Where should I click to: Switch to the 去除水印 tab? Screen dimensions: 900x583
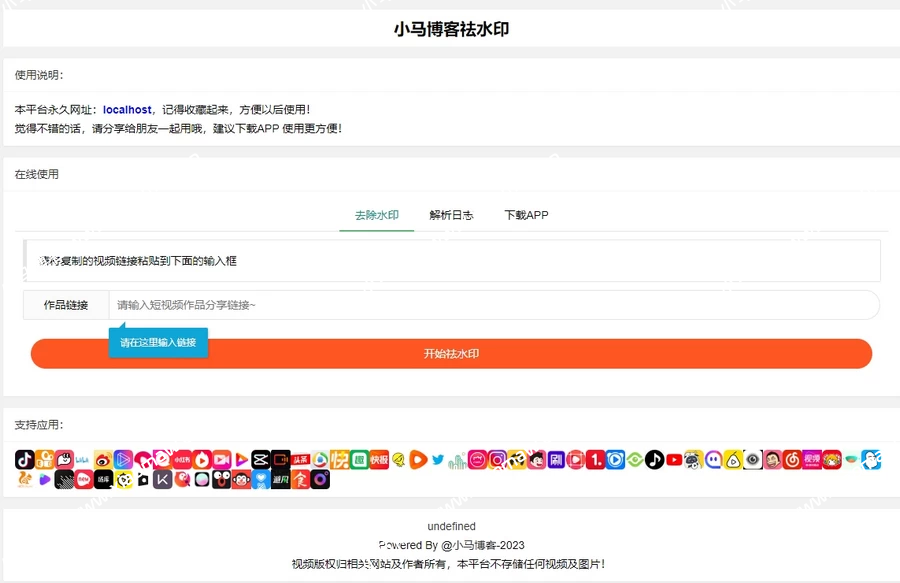click(x=376, y=214)
